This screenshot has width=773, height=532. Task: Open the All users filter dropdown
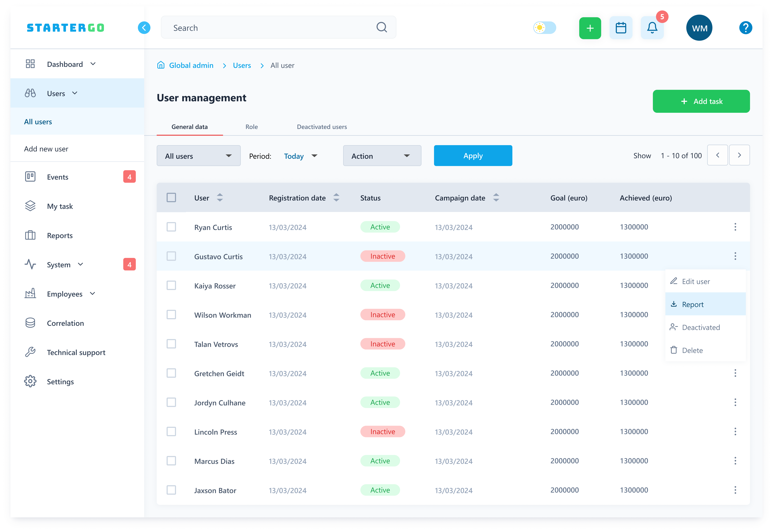click(198, 156)
